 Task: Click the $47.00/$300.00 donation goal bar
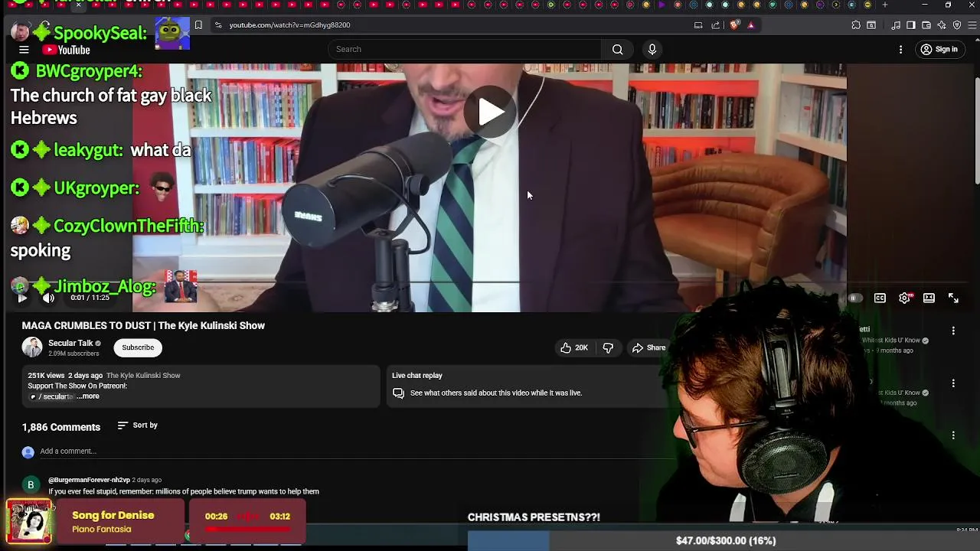pyautogui.click(x=725, y=540)
